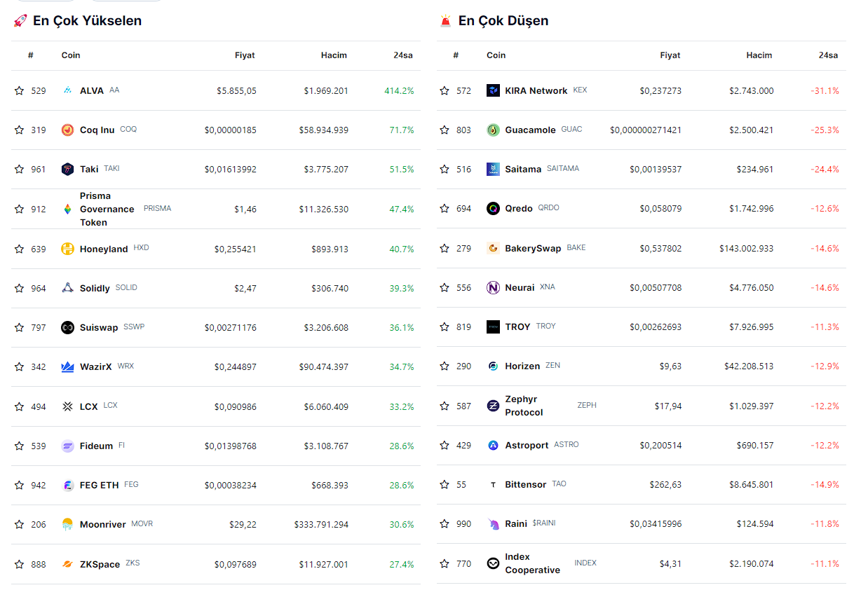Click the WazirX coin logo
The width and height of the screenshot is (868, 590).
point(67,366)
